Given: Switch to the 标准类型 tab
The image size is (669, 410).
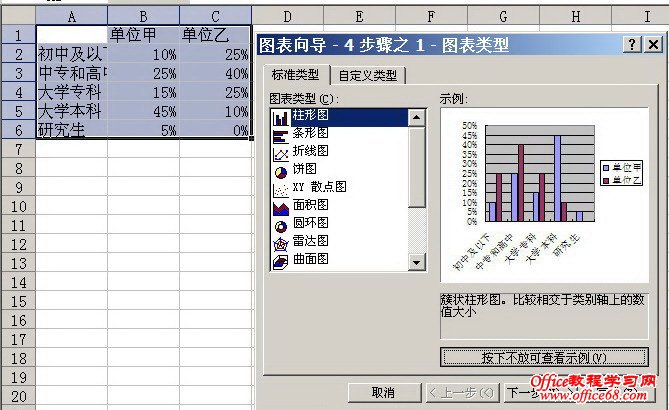Looking at the screenshot, I should [x=296, y=75].
